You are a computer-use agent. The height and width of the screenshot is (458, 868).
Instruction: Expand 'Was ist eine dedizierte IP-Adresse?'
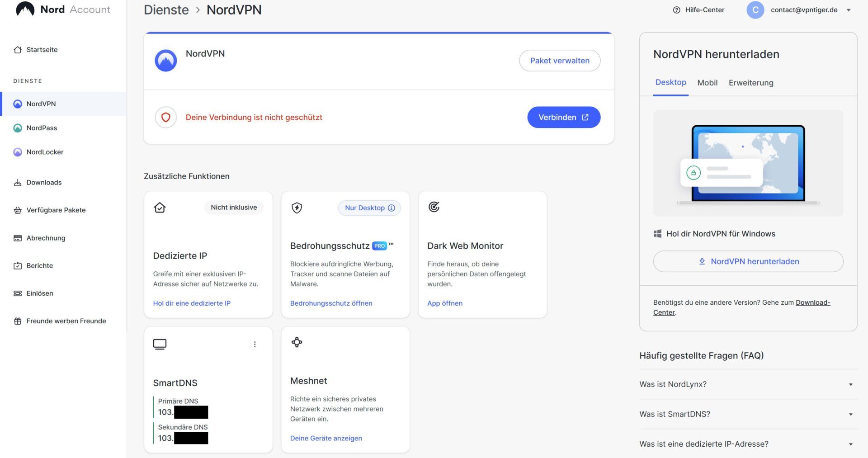[748, 444]
